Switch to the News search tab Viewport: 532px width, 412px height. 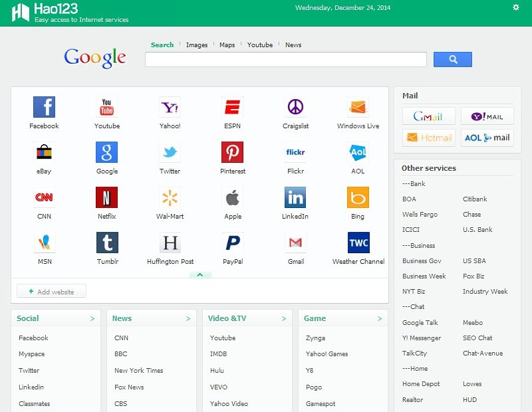293,45
